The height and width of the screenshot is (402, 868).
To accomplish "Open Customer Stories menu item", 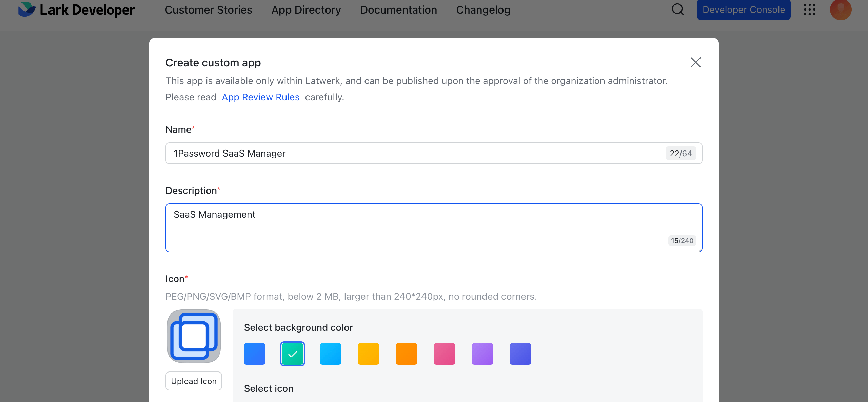I will 209,10.
